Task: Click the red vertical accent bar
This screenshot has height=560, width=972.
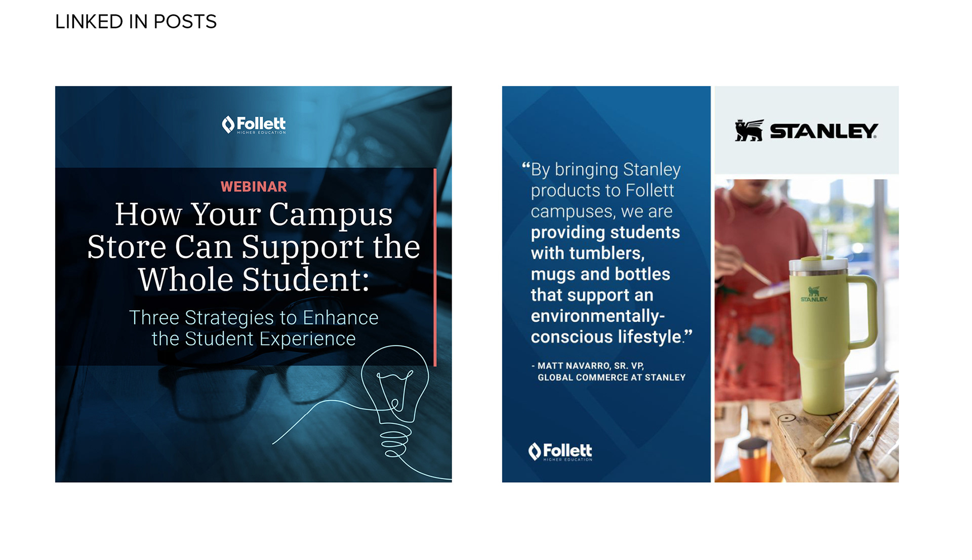Action: tap(435, 267)
